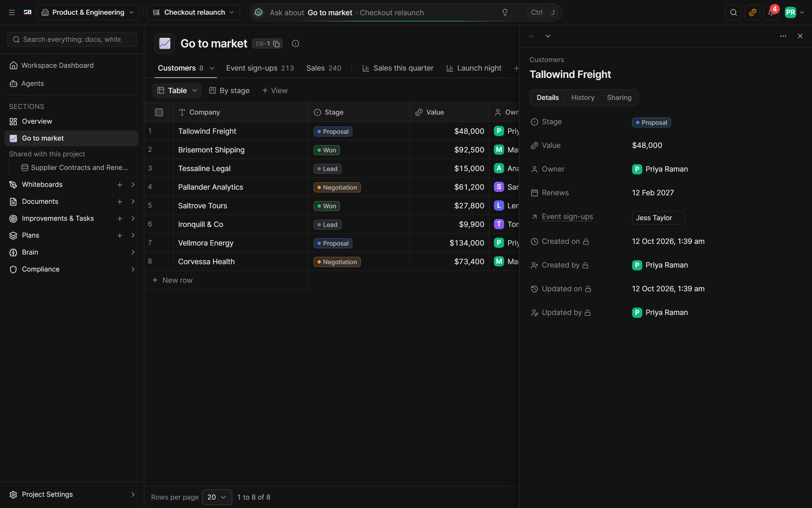Image resolution: width=812 pixels, height=508 pixels.
Task: Open the hamburger menu icon
Action: [x=12, y=12]
